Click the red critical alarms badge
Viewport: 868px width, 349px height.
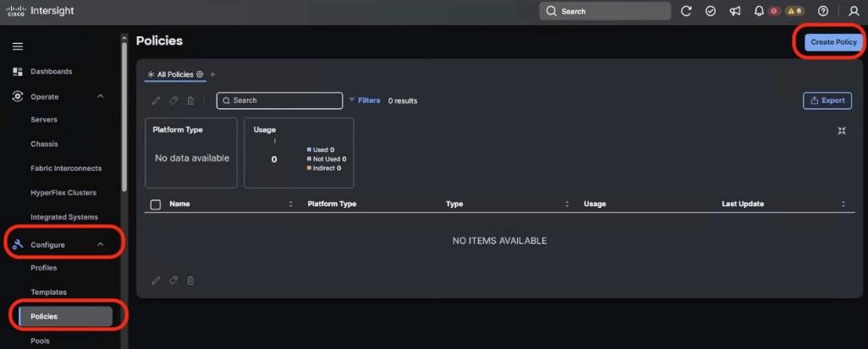773,11
